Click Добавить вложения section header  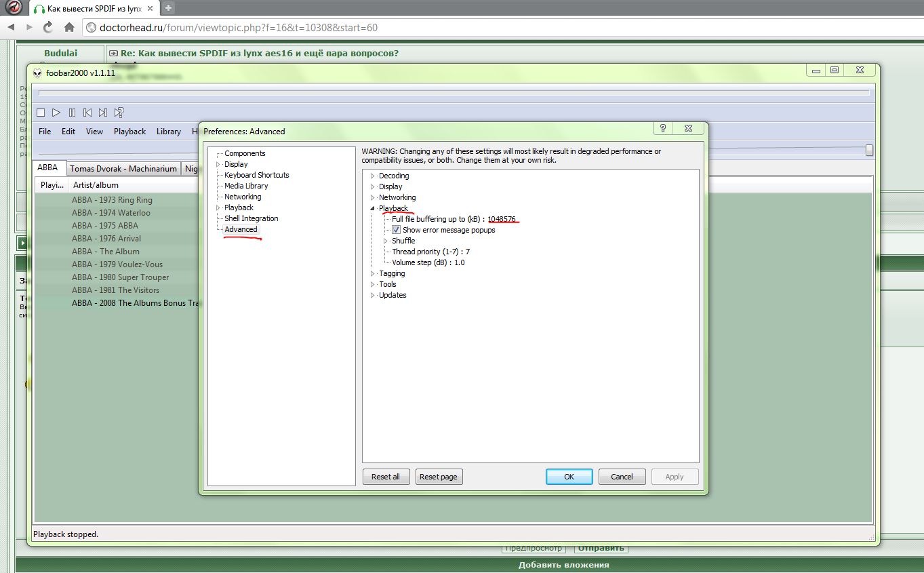coord(563,564)
